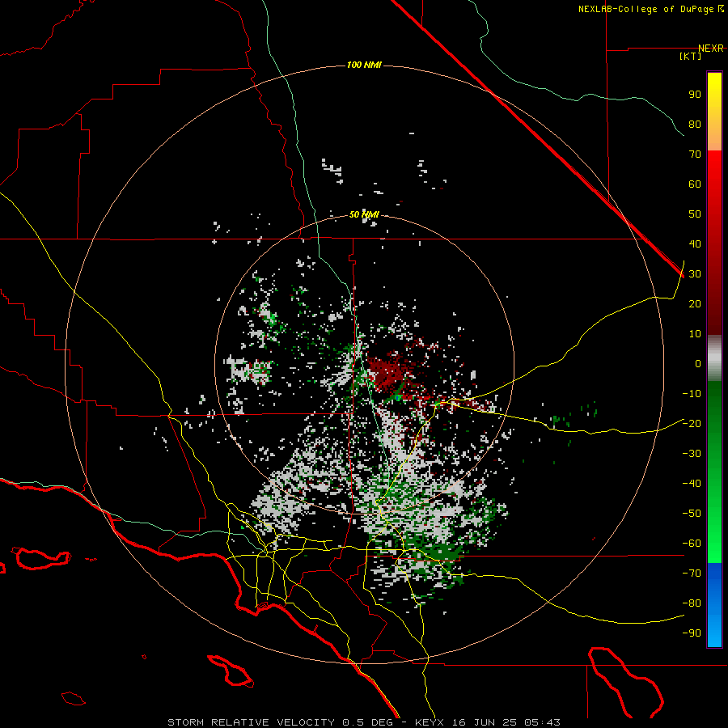Click the 50 value on velocity scale
728x728 pixels.
(695, 214)
